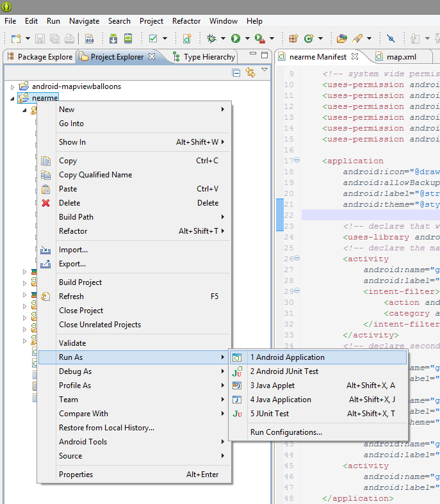Choose 4 Java Application run option
Screen dimensions: 440x504
tap(318, 400)
